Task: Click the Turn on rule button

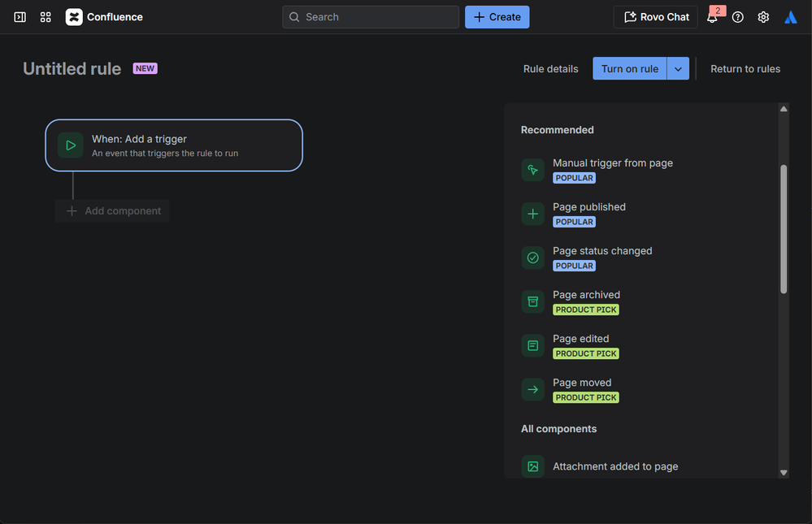Action: pos(630,69)
